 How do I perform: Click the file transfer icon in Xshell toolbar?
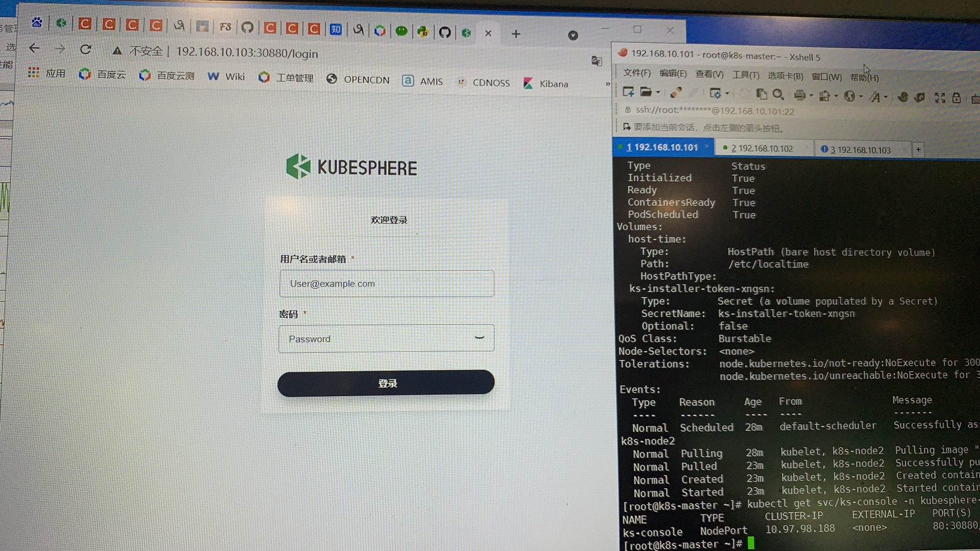tap(824, 96)
